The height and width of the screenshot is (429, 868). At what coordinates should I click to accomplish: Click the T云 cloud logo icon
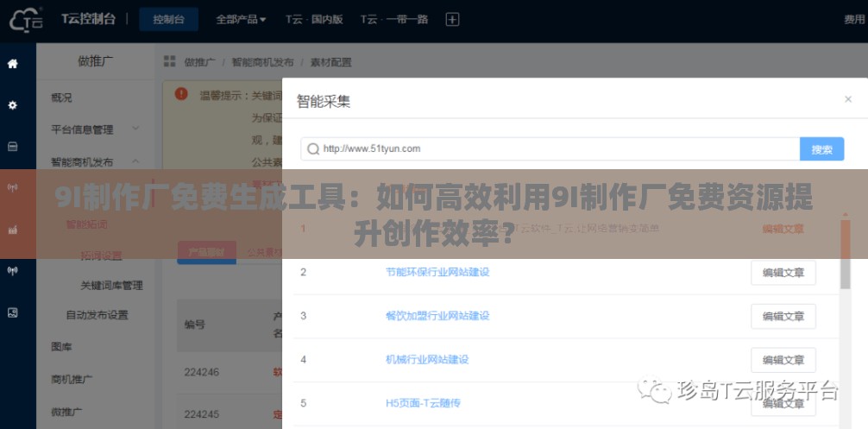[x=26, y=21]
